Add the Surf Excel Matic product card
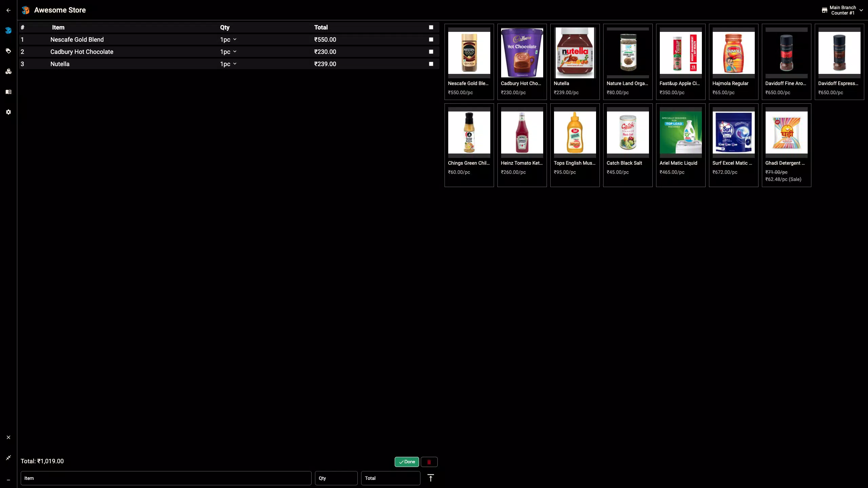This screenshot has width=868, height=488. 733,145
